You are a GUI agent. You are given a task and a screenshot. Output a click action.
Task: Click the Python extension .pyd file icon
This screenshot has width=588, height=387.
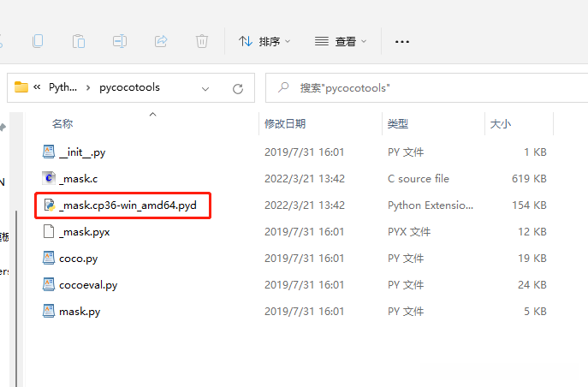coord(49,205)
